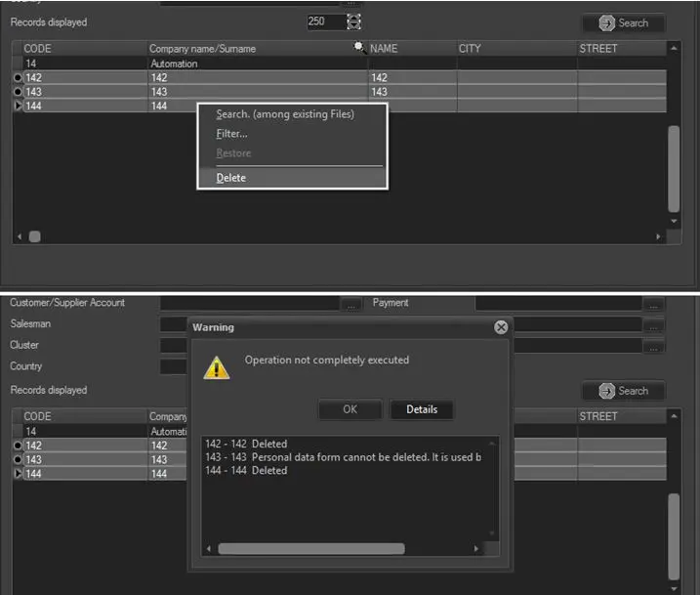Choose Delete from the context menu
Image resolution: width=700 pixels, height=595 pixels.
pos(231,178)
